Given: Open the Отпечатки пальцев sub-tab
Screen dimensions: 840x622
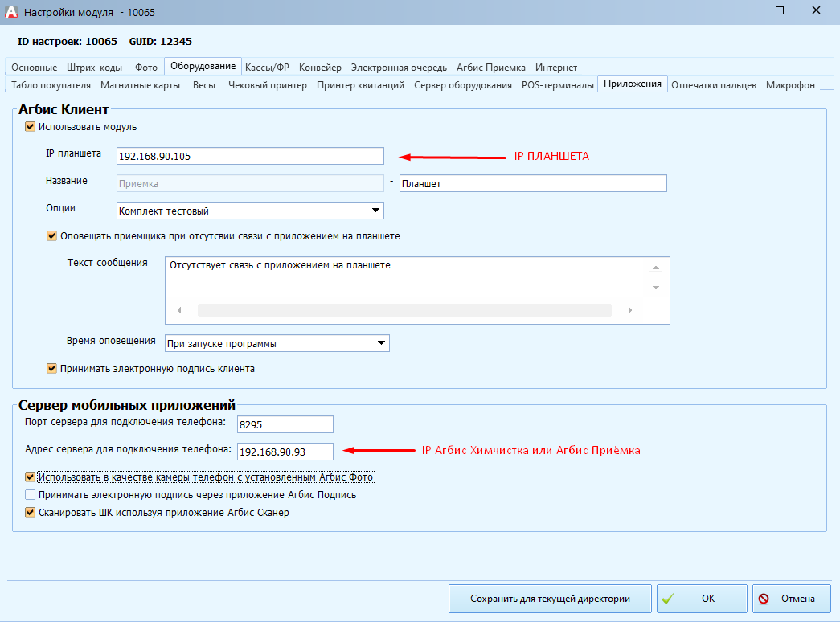Looking at the screenshot, I should click(714, 85).
